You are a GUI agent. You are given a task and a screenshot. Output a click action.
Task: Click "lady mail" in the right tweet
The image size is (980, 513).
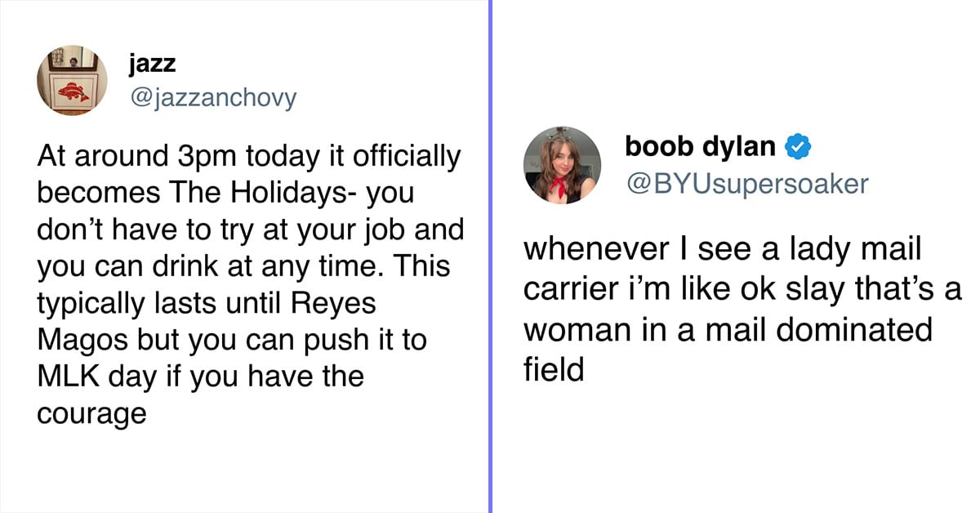(x=844, y=248)
